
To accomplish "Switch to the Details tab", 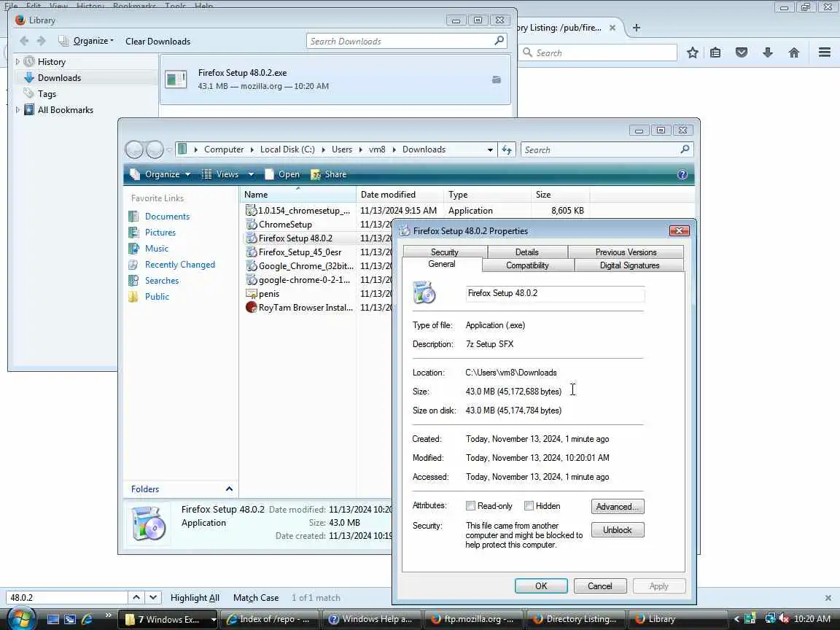I will click(527, 252).
